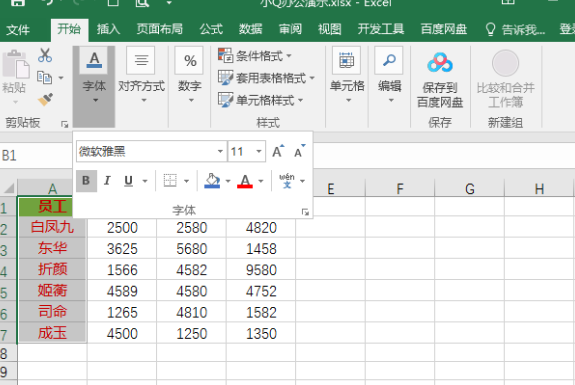Screen dimensions: 575x385
Task: Click 比较和合并工作簿 icon
Action: (x=505, y=63)
